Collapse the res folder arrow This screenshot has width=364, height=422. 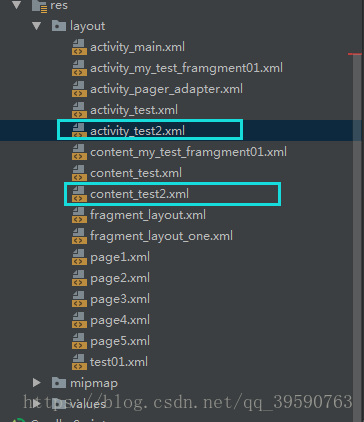point(16,5)
